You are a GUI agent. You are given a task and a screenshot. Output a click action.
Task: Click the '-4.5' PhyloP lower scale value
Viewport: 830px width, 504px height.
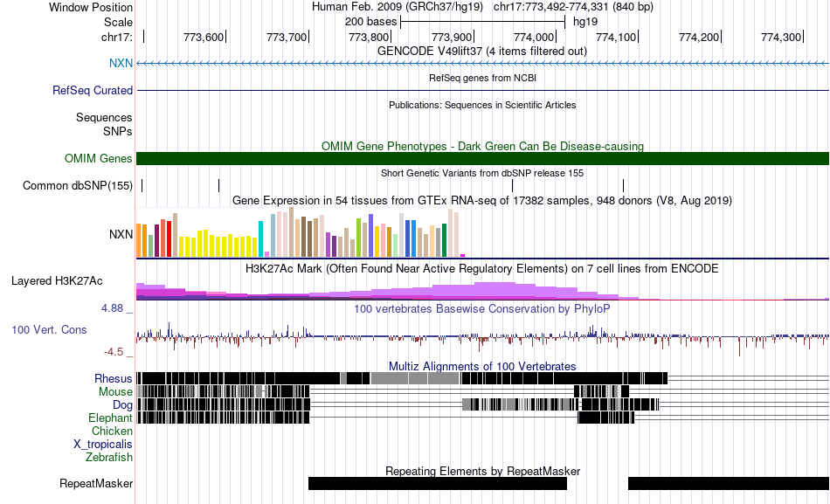point(114,352)
